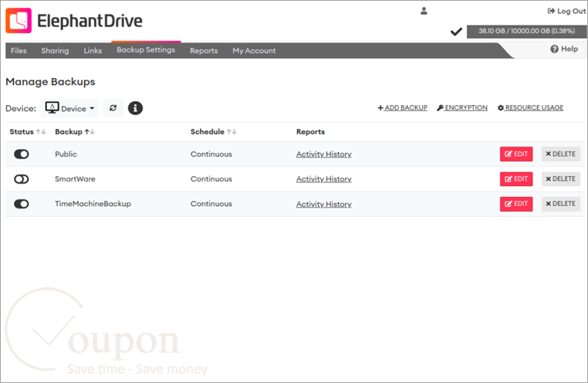Viewport: 588px width, 383px height.
Task: Click the Manage Backups heading
Action: pyautogui.click(x=50, y=82)
